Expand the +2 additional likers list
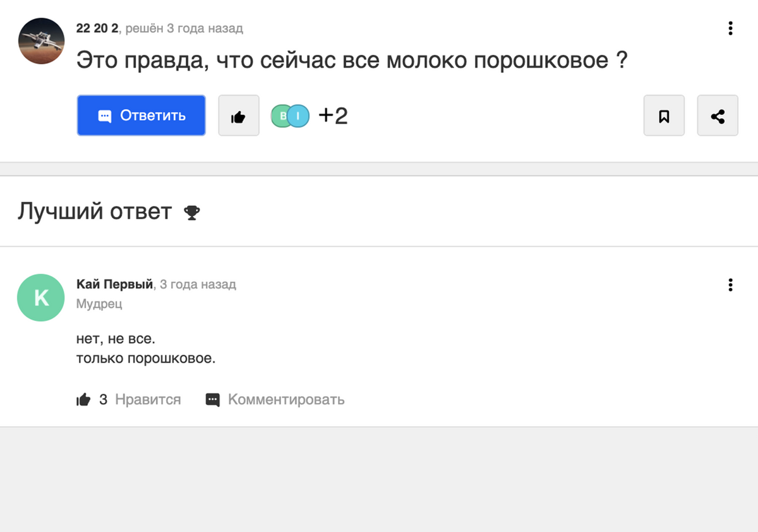Screen dimensions: 758x532 coord(333,116)
